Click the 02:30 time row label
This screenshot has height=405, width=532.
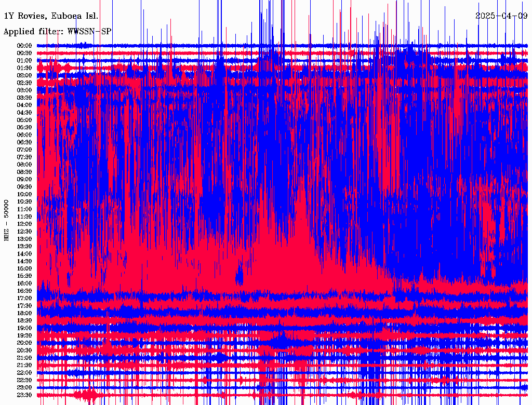coord(24,83)
